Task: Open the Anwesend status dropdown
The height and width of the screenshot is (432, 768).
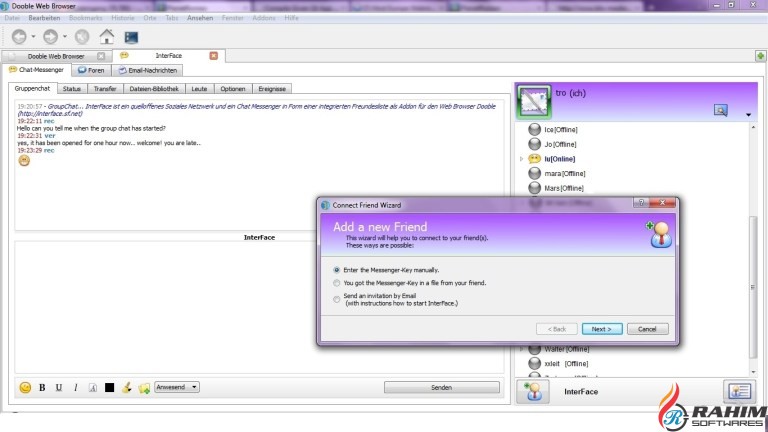Action: 177,387
